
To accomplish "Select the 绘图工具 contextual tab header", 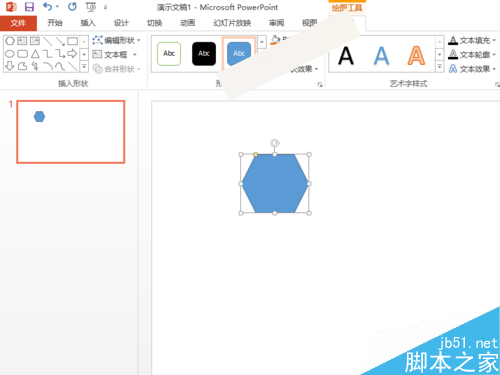I will 347,7.
